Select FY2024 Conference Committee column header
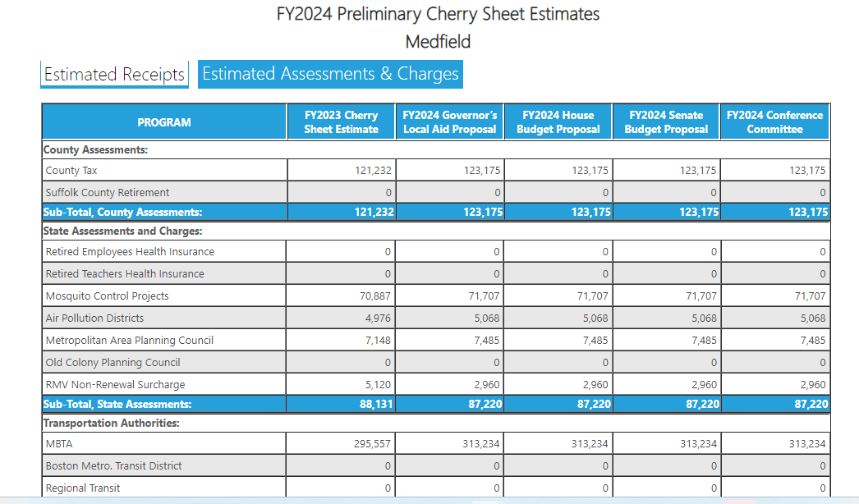Viewport: 859px width, 504px height. (774, 122)
